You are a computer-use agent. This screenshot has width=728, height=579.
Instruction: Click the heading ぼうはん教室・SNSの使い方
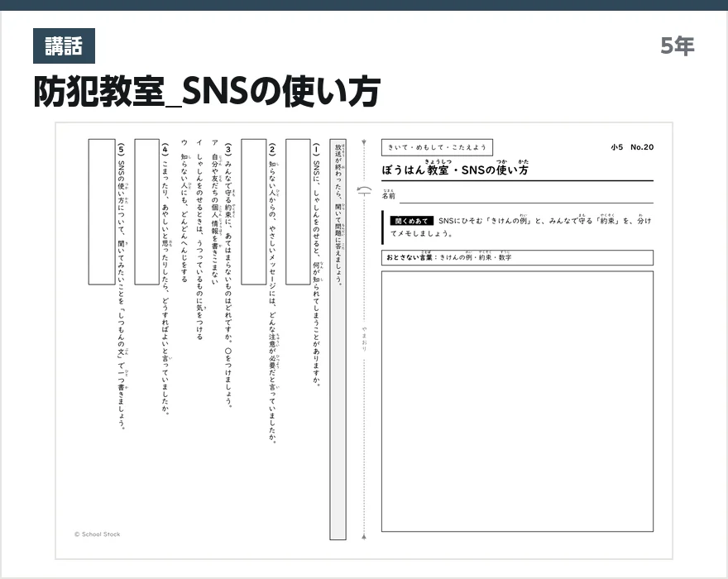455,168
